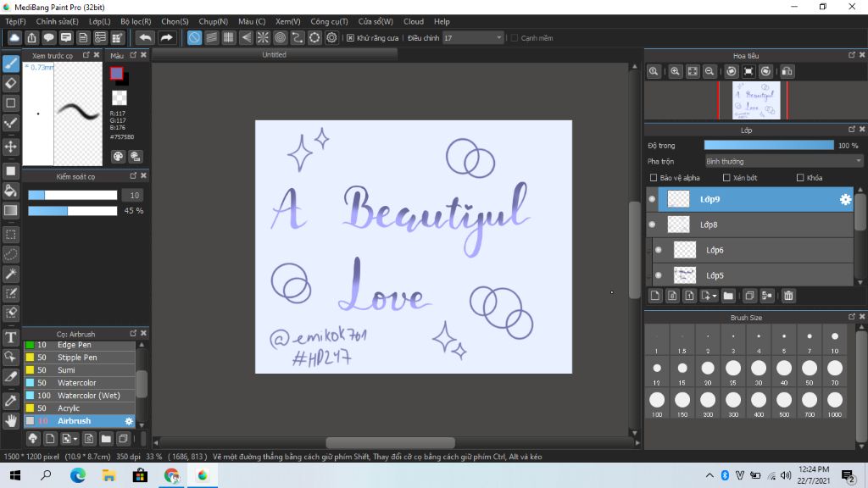Select the Gradient tool

pyautogui.click(x=10, y=210)
